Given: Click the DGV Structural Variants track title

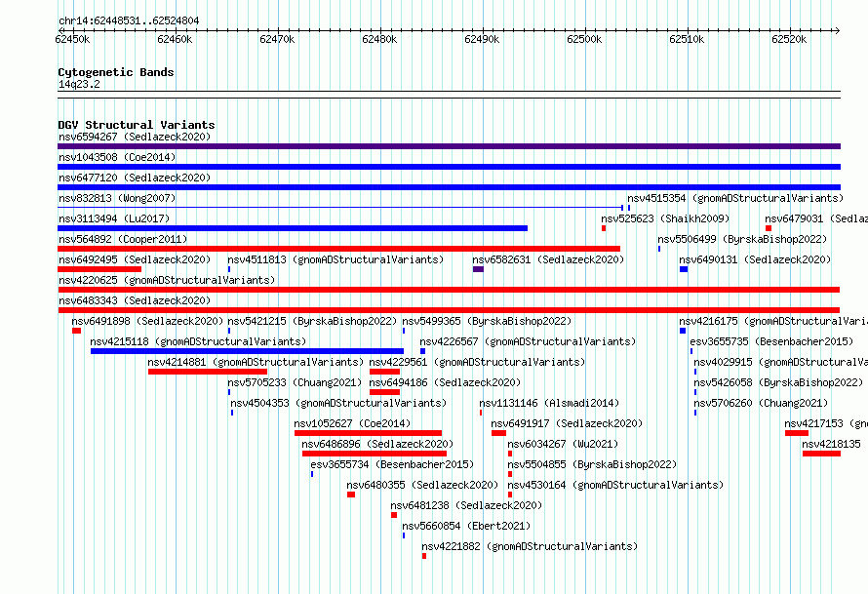Looking at the screenshot, I should click(x=137, y=125).
